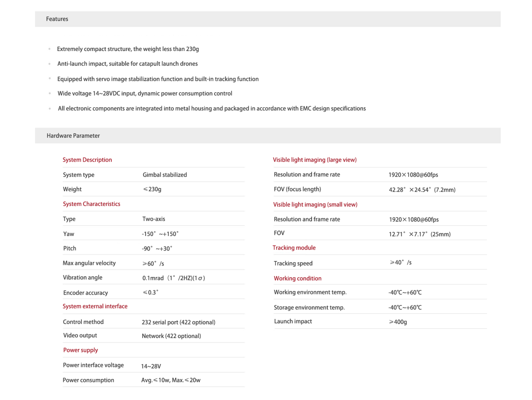Click the Tracking module heading
Screen dimensions: 532x400
coord(294,248)
